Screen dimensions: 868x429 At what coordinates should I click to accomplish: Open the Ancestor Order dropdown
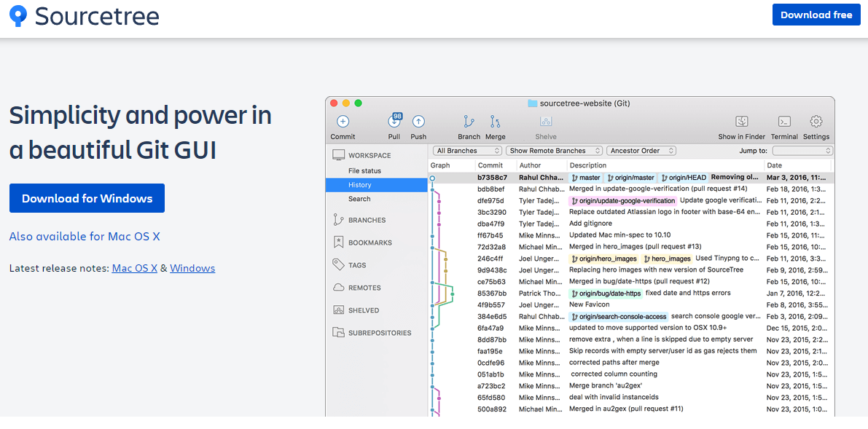(x=641, y=151)
